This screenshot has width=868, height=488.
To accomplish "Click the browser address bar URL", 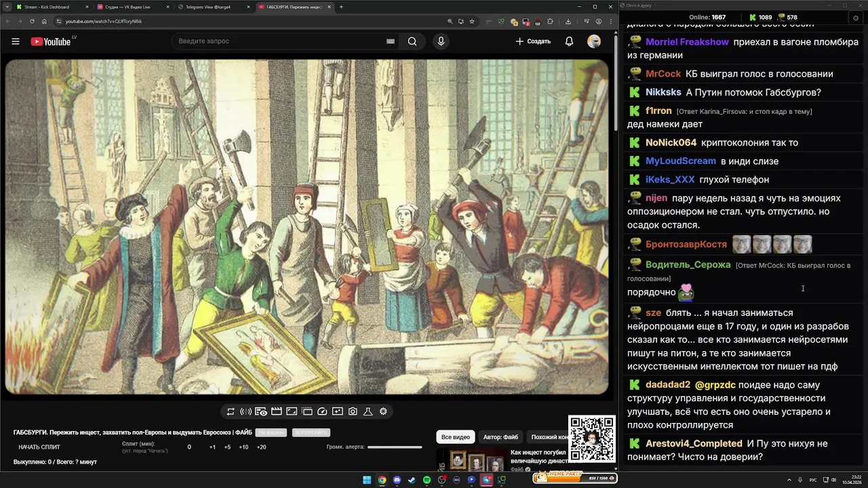I will (104, 21).
